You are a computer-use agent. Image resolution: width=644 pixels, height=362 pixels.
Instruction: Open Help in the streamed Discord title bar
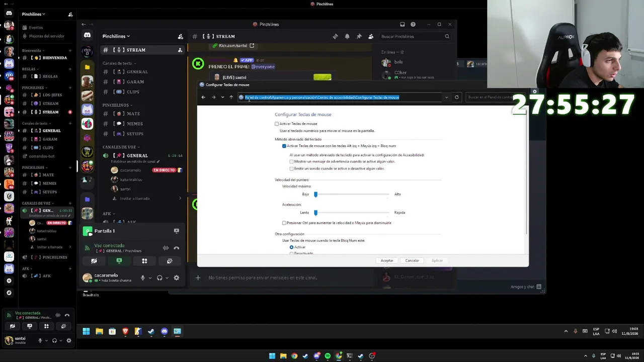click(413, 24)
